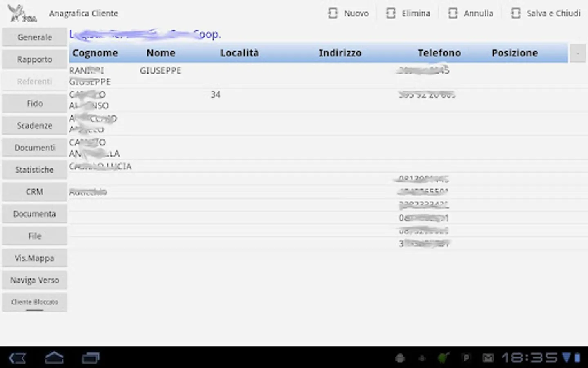Click the Telefono column header
Screen dimensions: 588x368
tap(439, 53)
